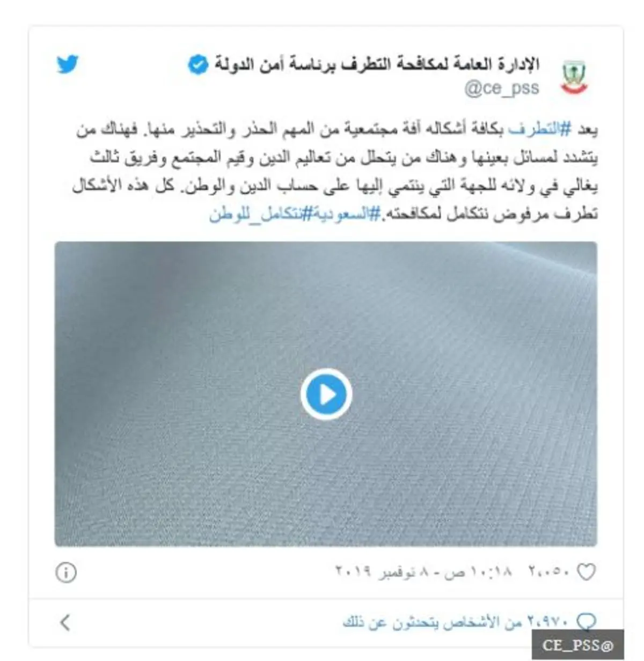Expand the conversation with the chevron arrow
This screenshot has height=661, width=644.
tap(65, 622)
